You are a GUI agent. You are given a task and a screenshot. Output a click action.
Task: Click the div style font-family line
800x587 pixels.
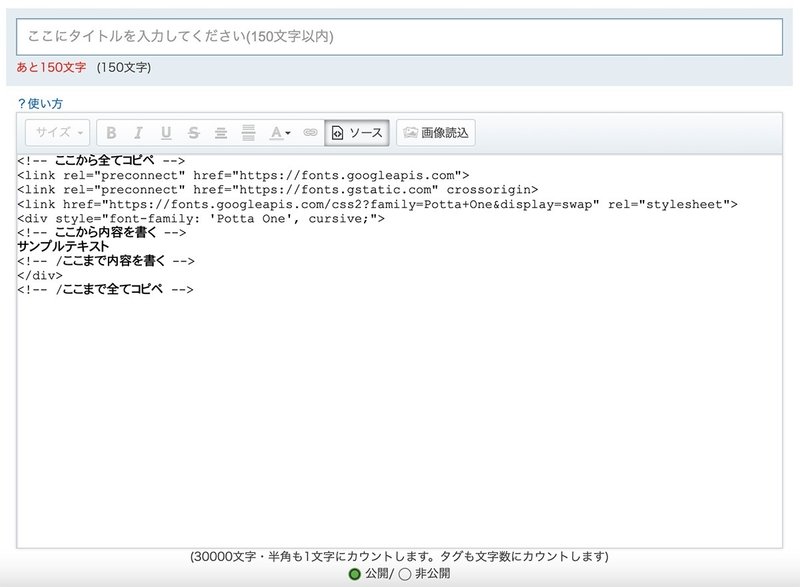pyautogui.click(x=201, y=219)
